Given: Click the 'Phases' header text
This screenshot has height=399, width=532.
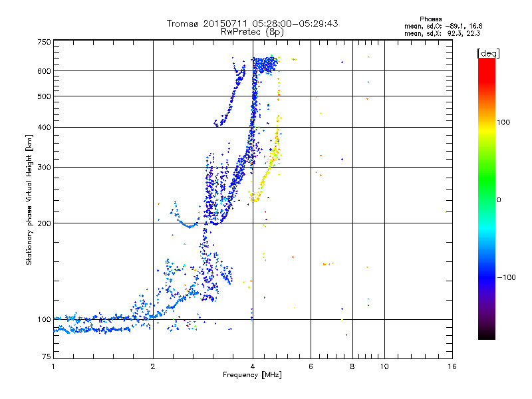Looking at the screenshot, I should coord(430,19).
